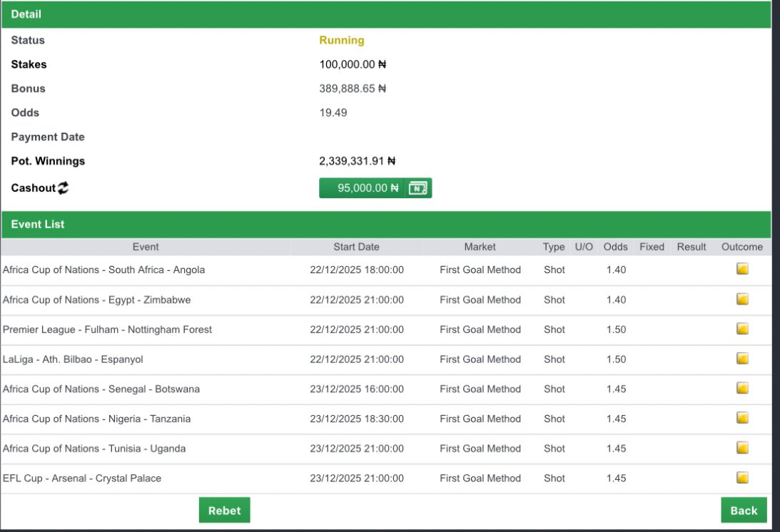Select the Start Date column header
This screenshot has width=780, height=532.
coord(356,247)
